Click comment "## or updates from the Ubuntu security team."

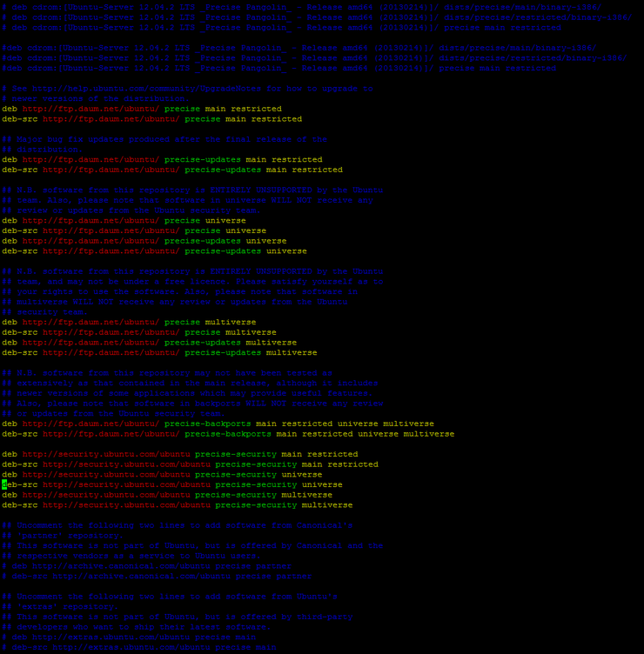coord(113,414)
